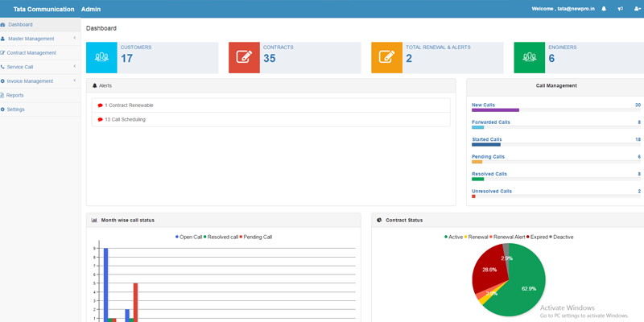Click the notification bell icon in header

tap(604, 9)
